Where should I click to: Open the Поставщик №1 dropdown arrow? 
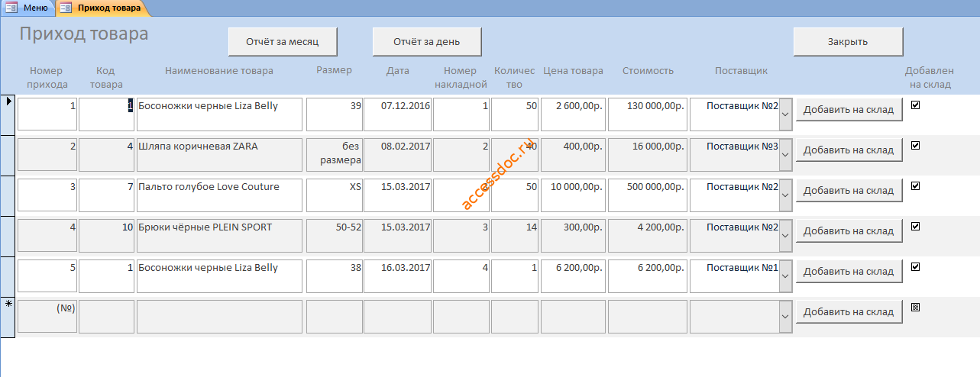[785, 275]
